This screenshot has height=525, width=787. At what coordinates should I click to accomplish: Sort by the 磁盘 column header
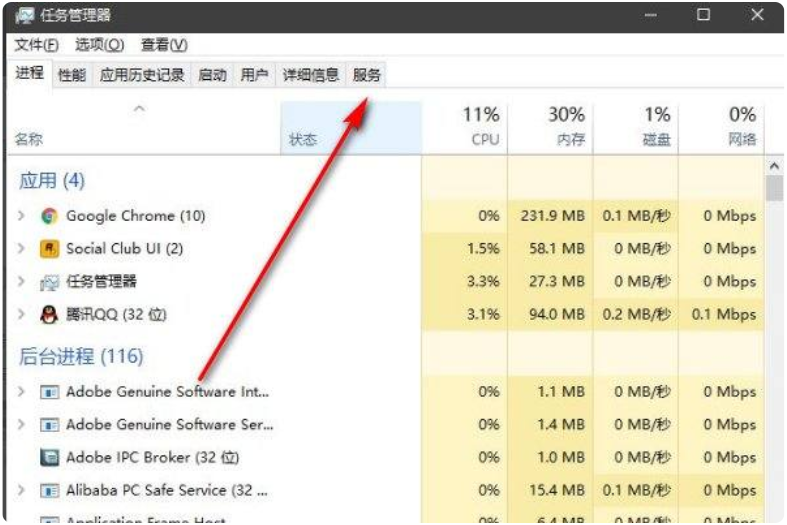pos(635,128)
